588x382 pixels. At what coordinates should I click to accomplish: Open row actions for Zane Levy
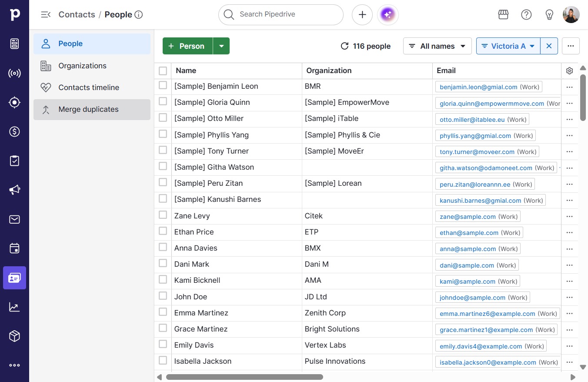tap(570, 217)
